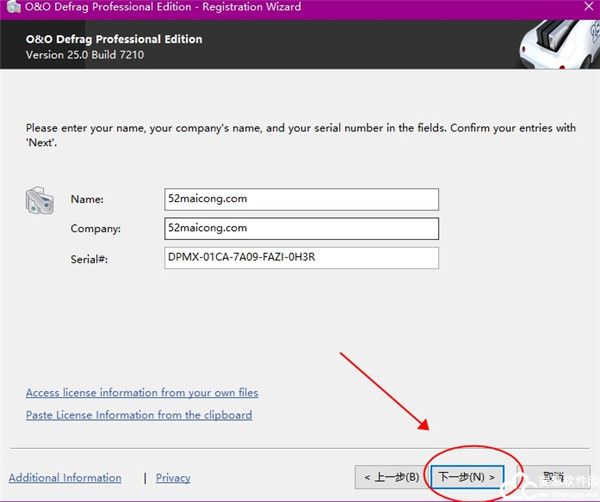Go back with the 上一步(B) button
This screenshot has height=502, width=600.
[x=391, y=477]
